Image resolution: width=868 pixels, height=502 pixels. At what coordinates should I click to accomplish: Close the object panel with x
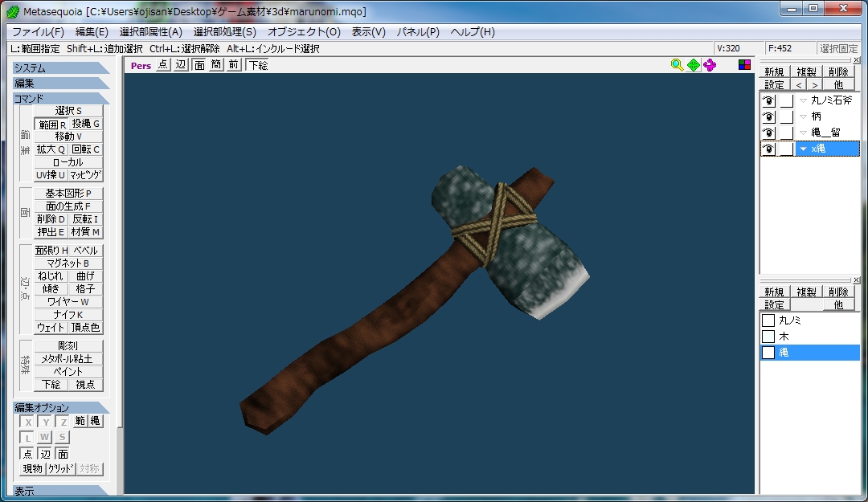tap(857, 59)
